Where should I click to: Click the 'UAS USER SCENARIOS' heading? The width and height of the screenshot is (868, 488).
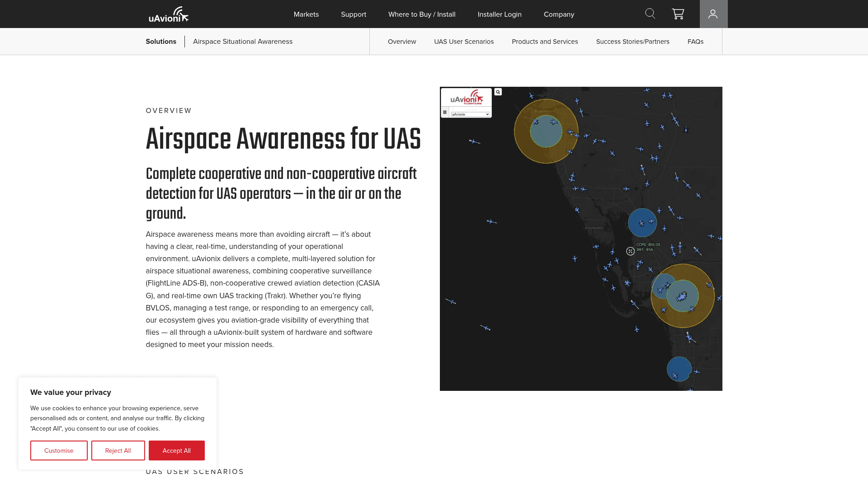pyautogui.click(x=195, y=472)
